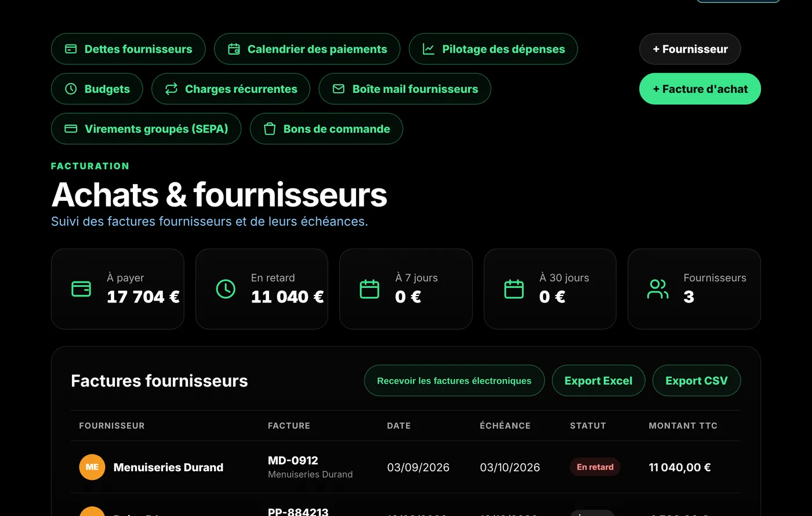This screenshot has height=516, width=812.
Task: Click the supplier name Menuiseries Durand in bold
Action: [168, 467]
